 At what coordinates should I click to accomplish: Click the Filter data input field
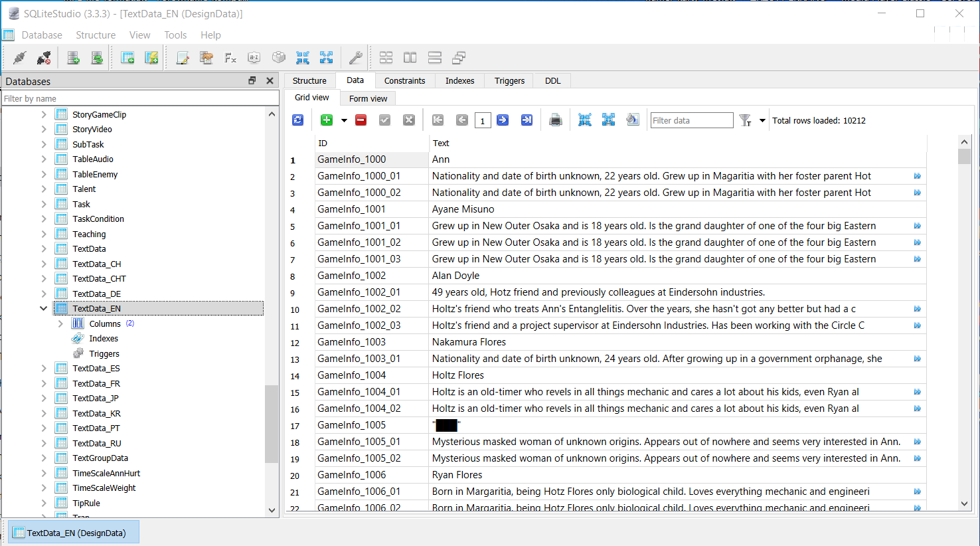click(691, 120)
